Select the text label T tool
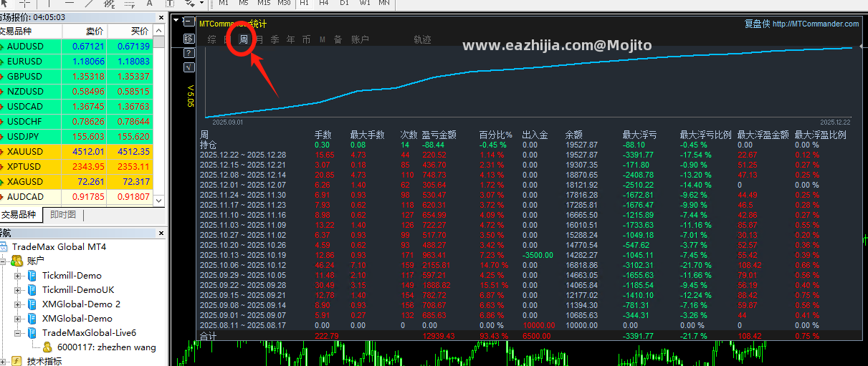This screenshot has width=868, height=366. (x=170, y=3)
